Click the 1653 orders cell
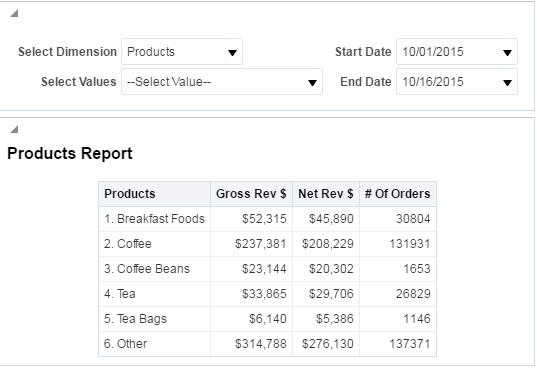The image size is (537, 369). coord(398,269)
